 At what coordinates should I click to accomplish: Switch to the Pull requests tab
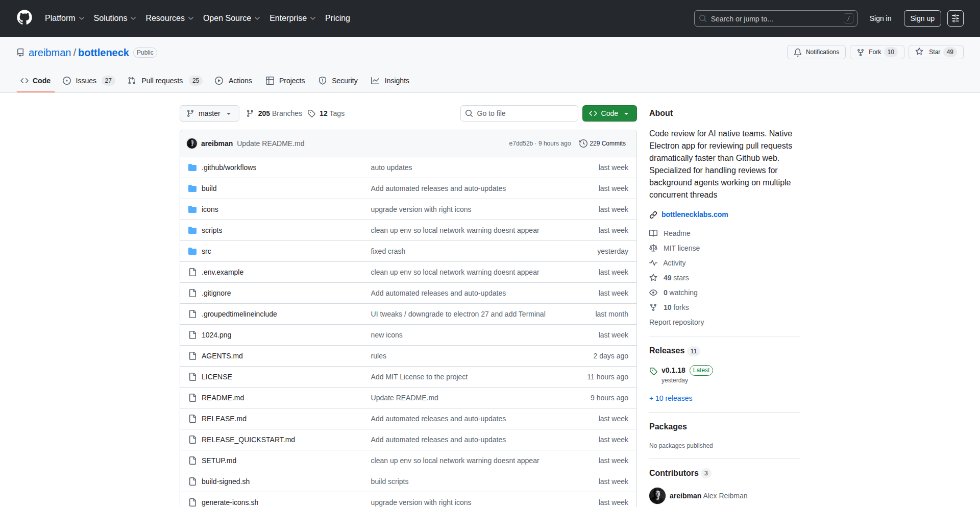tap(165, 81)
